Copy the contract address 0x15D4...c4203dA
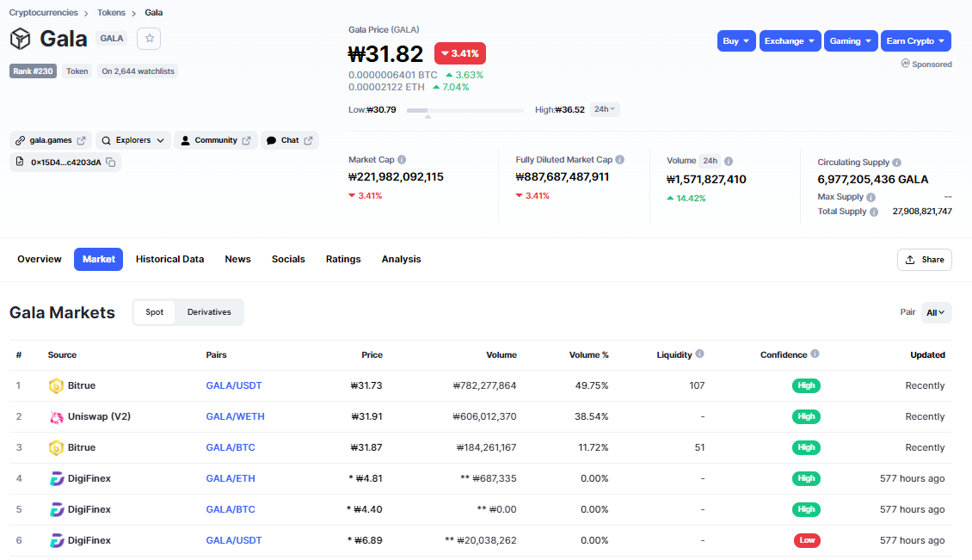 111,163
